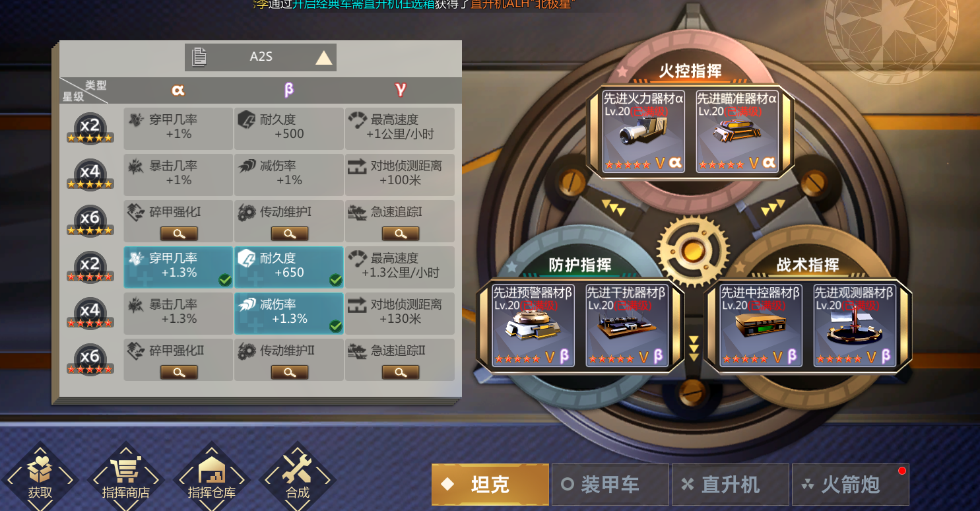This screenshot has height=511, width=980.
Task: Collapse the A2S list triangle arrow
Action: point(323,57)
